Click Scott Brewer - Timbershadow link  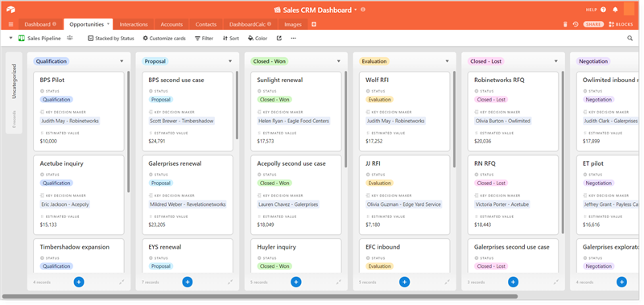(x=182, y=121)
